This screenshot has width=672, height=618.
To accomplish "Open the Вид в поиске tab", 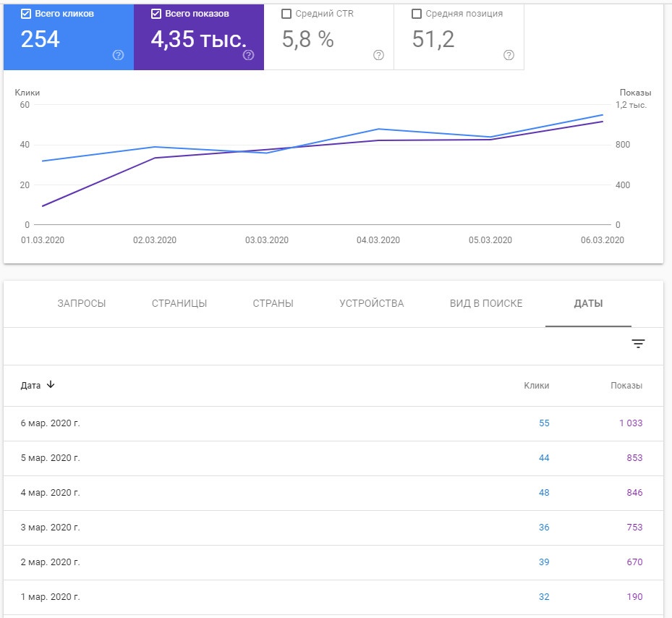I will [x=486, y=303].
